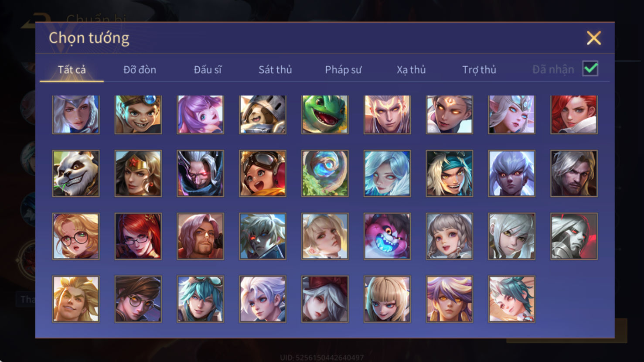Pick the pink-haired purple fairy hero
The height and width of the screenshot is (362, 644).
point(201,115)
